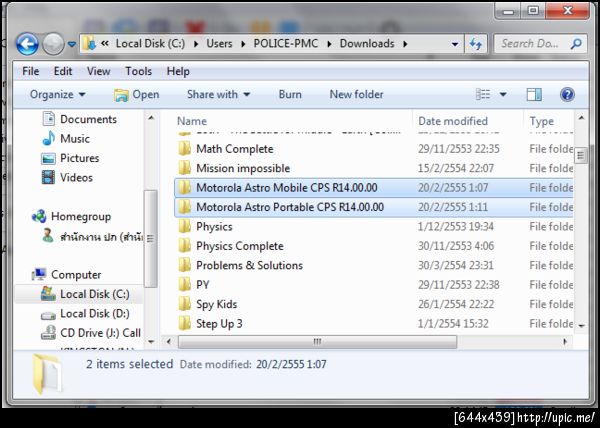Go back with the blue Back arrow
The width and height of the screenshot is (600, 428).
pos(27,44)
